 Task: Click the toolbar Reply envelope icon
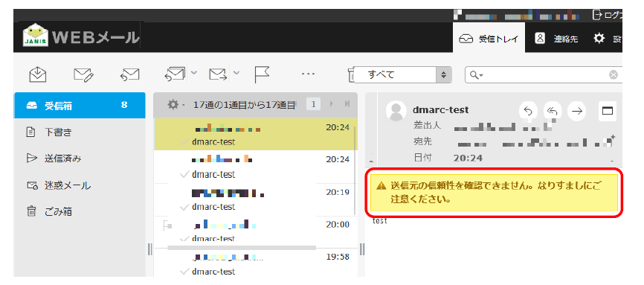pyautogui.click(x=129, y=75)
